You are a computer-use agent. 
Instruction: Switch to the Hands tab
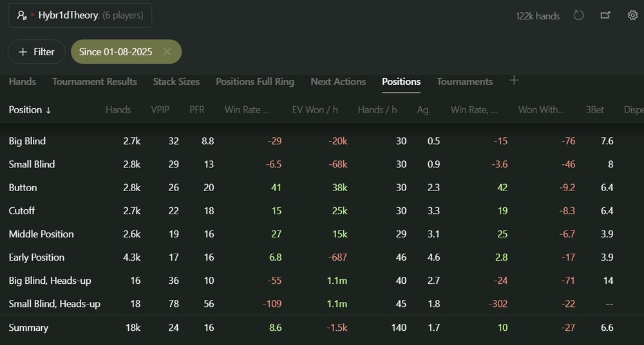(x=23, y=82)
